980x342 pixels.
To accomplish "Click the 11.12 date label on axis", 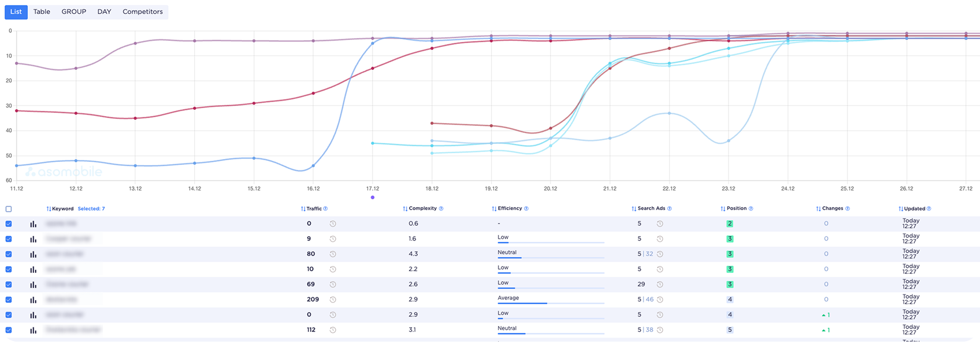I will click(x=17, y=188).
